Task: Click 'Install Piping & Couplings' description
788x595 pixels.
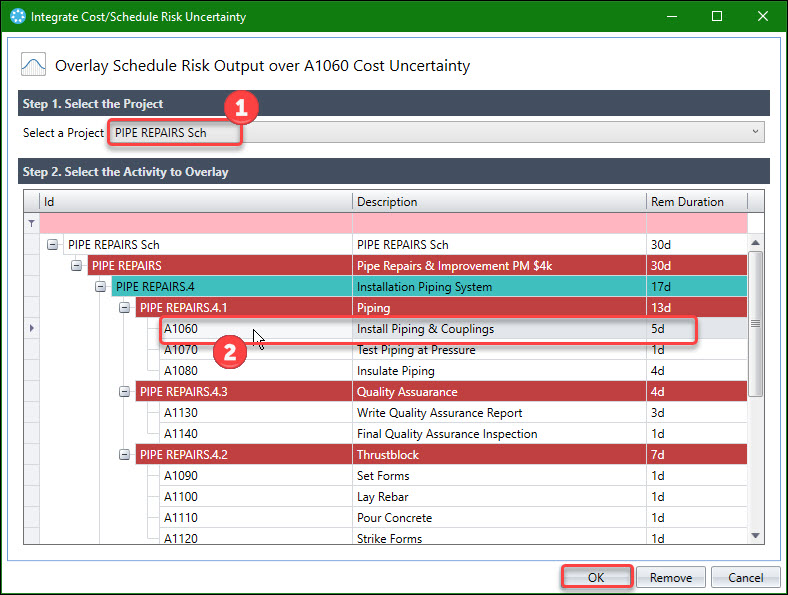Action: (425, 329)
